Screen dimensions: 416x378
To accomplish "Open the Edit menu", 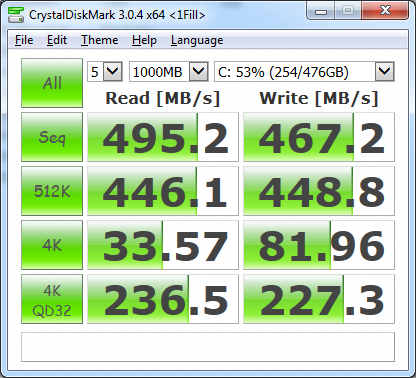I will tap(57, 40).
